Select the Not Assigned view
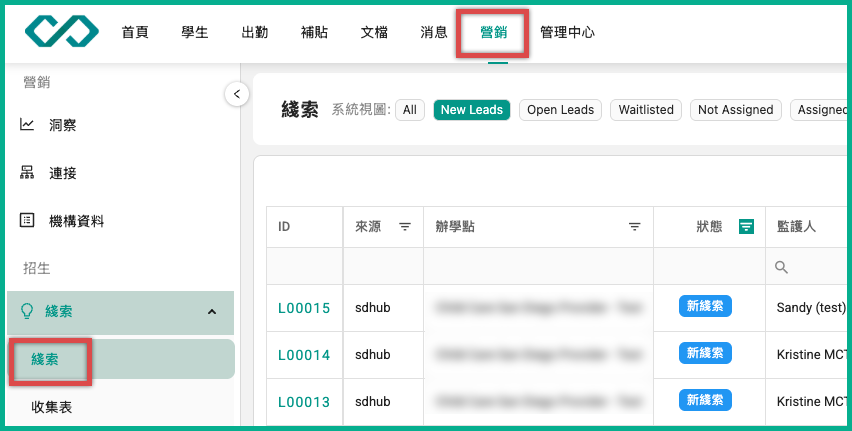Viewport: 852px width, 431px height. [x=736, y=110]
